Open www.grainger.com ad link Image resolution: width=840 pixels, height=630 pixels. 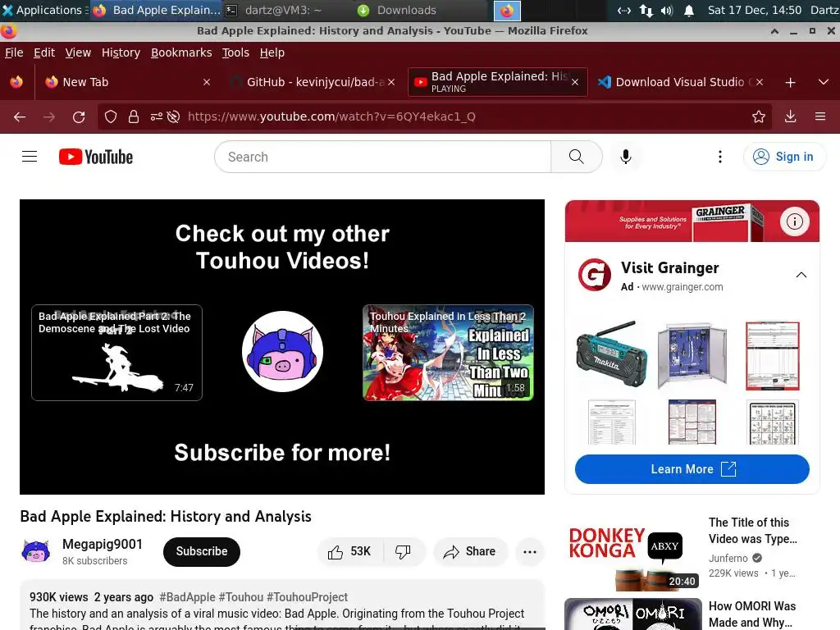coord(682,287)
